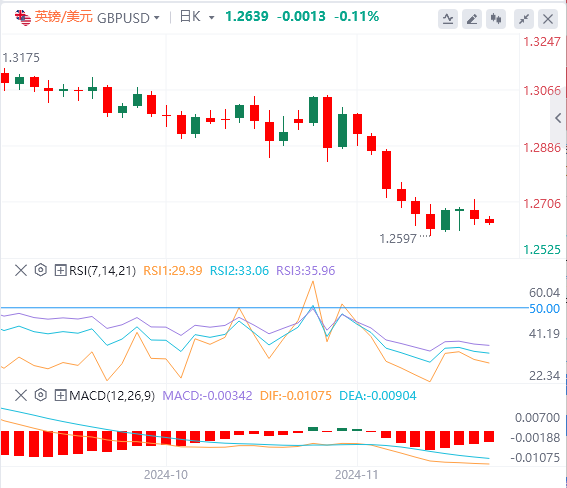Click the -0.00188 MACD axis label
This screenshot has width=567, height=488.
tap(535, 437)
